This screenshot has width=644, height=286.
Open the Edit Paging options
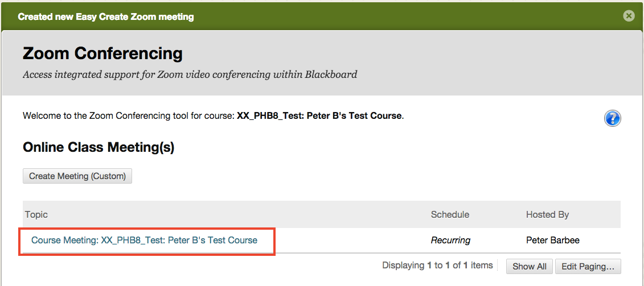588,266
